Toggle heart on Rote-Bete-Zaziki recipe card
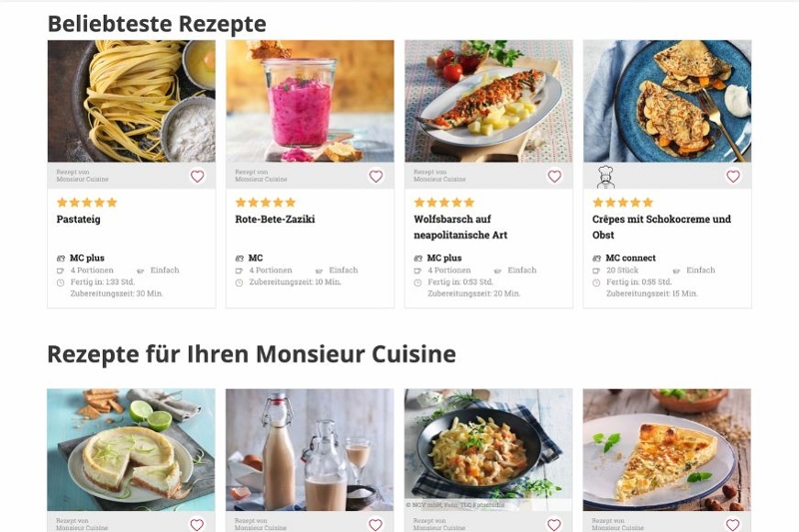 pos(377,176)
